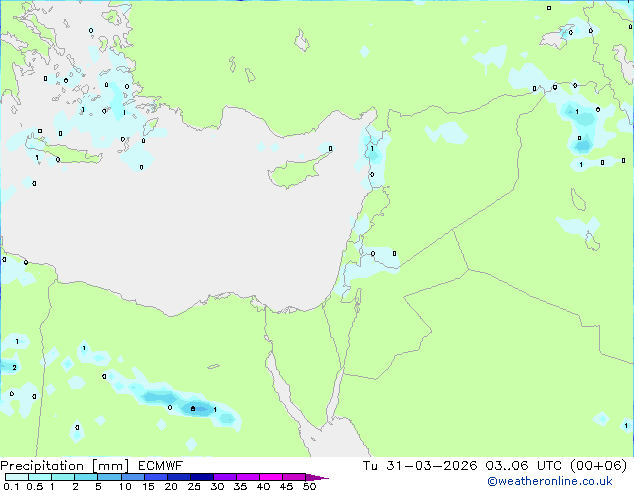Click the '0.5' legend value
Image resolution: width=634 pixels, height=490 pixels.
pos(34,486)
